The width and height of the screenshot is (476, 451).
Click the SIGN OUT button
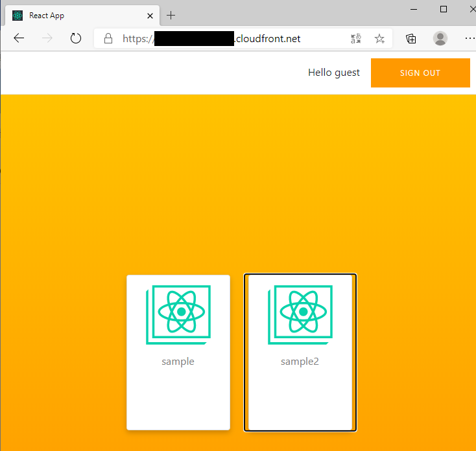420,73
